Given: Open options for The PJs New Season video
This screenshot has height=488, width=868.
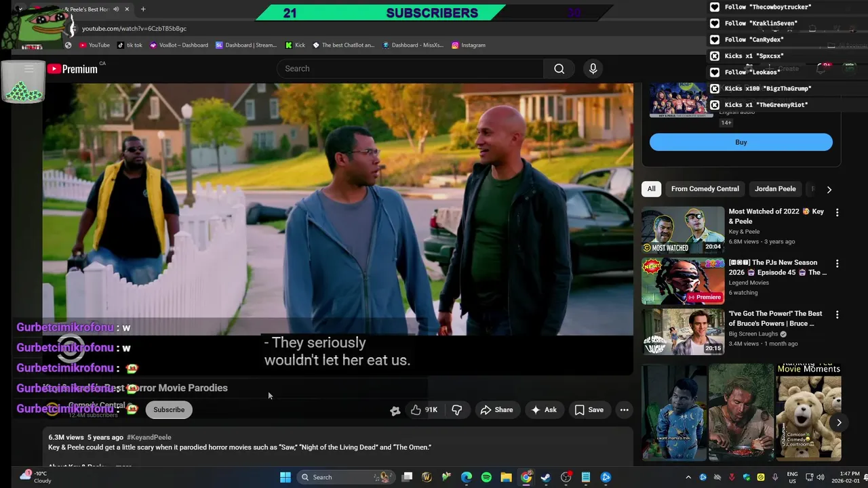Looking at the screenshot, I should pyautogui.click(x=837, y=263).
